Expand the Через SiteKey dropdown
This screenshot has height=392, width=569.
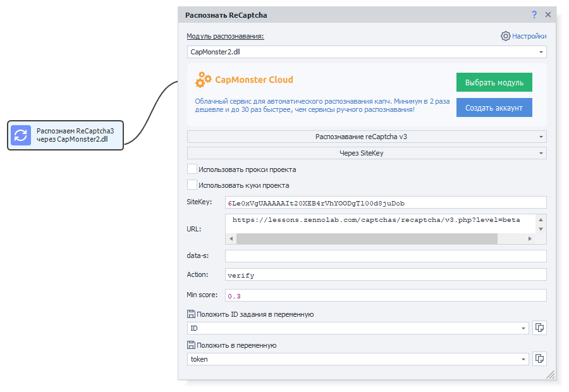[367, 153]
